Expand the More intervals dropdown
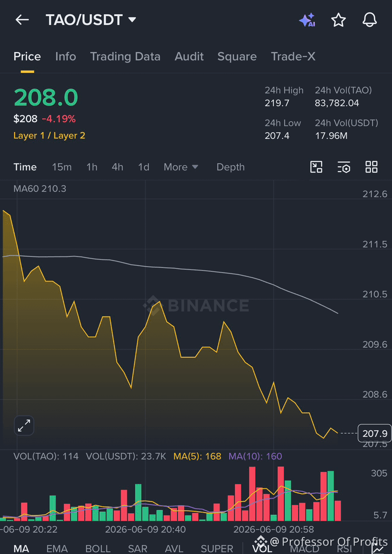This screenshot has width=392, height=554. coord(181,167)
